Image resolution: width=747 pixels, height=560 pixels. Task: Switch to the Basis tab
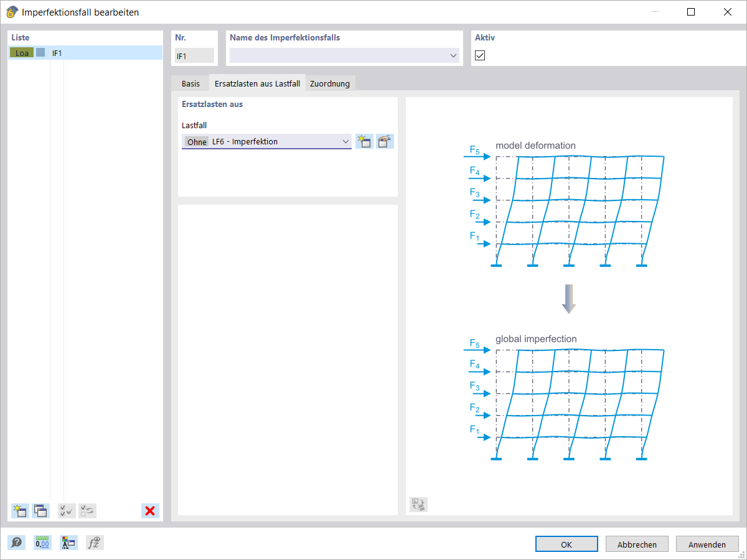pyautogui.click(x=190, y=83)
